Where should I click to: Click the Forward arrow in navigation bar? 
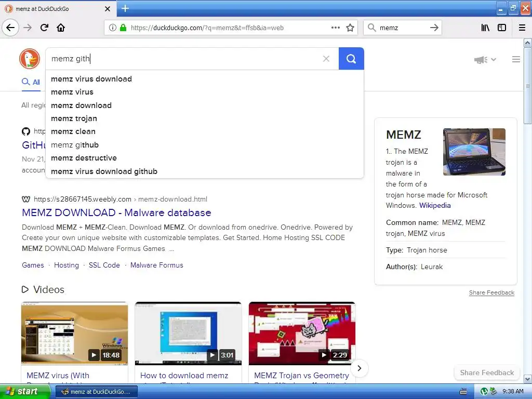(28, 28)
